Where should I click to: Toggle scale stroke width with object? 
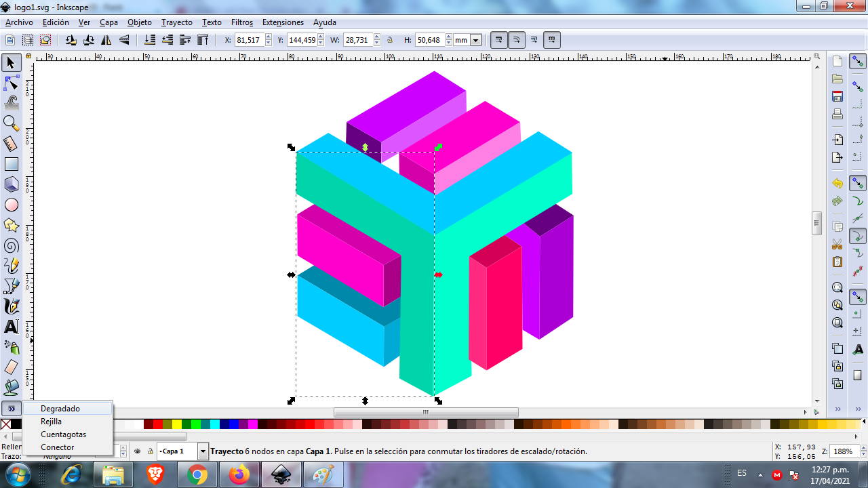click(499, 40)
